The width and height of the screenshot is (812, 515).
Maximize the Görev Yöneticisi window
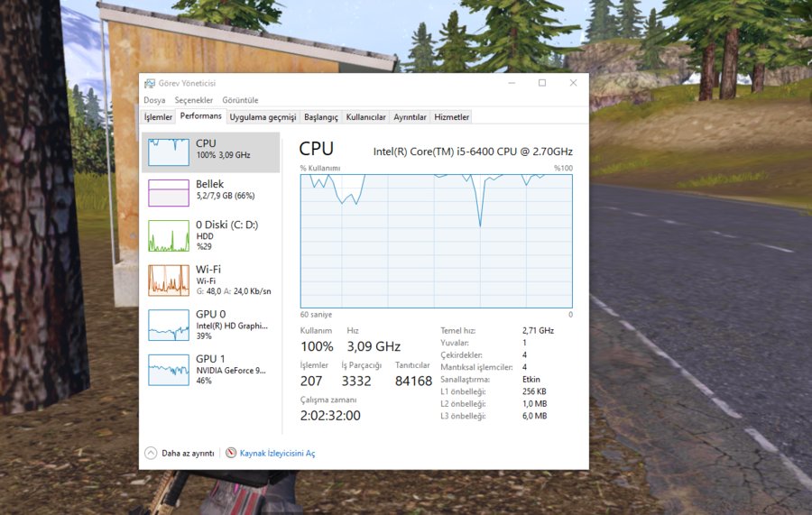point(542,83)
